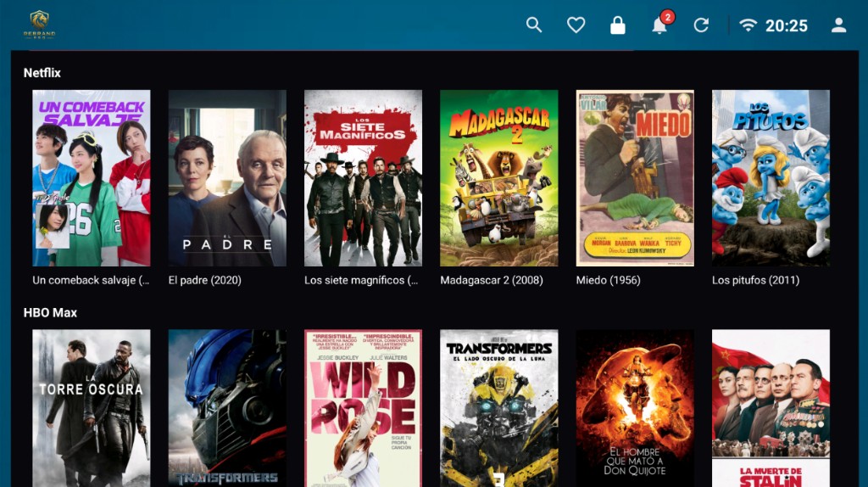Viewport: 868px width, 487px height.
Task: Click the 'El padre (2020)' title
Action: pos(205,280)
